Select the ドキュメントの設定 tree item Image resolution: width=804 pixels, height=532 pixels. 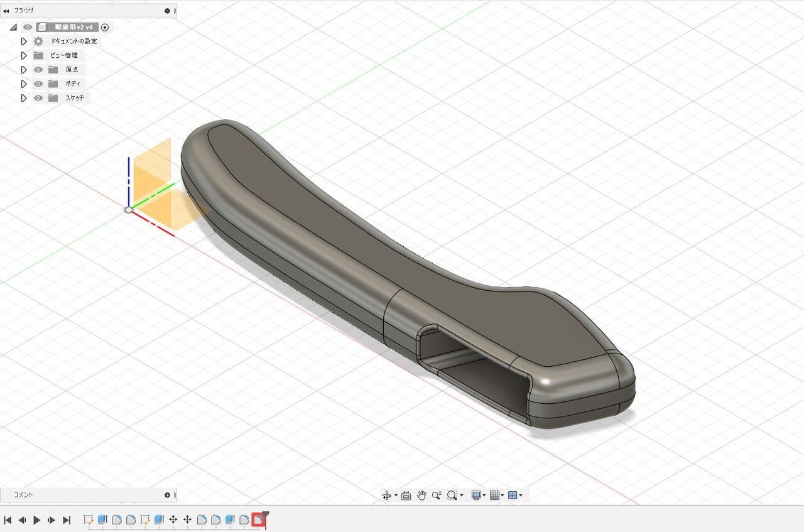(75, 41)
